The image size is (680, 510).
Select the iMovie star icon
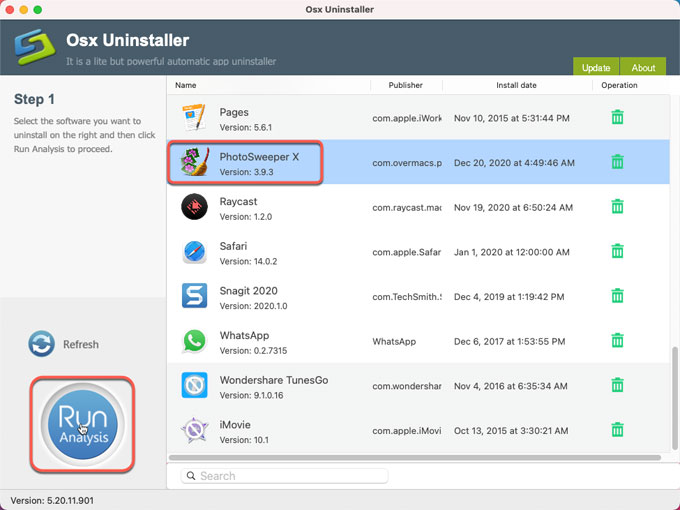194,430
